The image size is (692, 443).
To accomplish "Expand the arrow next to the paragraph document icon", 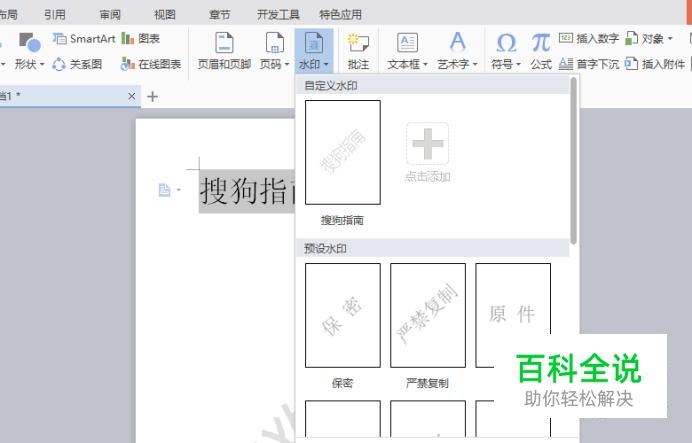I will point(179,190).
